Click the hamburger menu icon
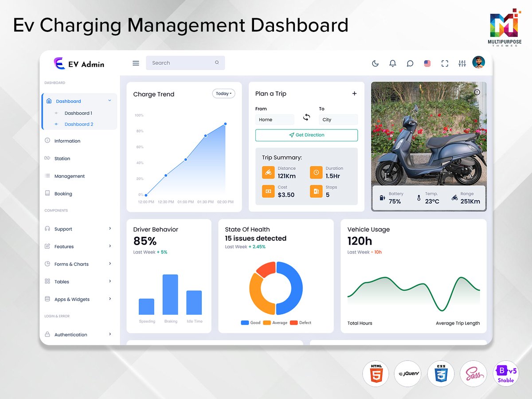 click(x=136, y=63)
